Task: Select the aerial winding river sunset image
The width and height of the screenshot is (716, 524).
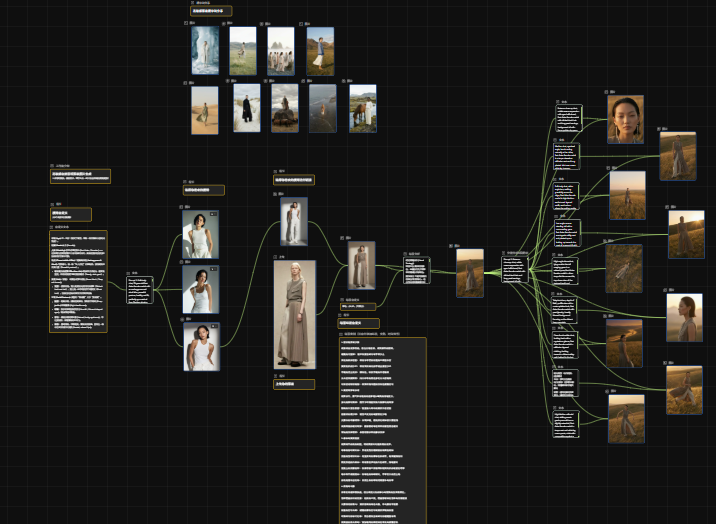Action: pyautogui.click(x=624, y=343)
